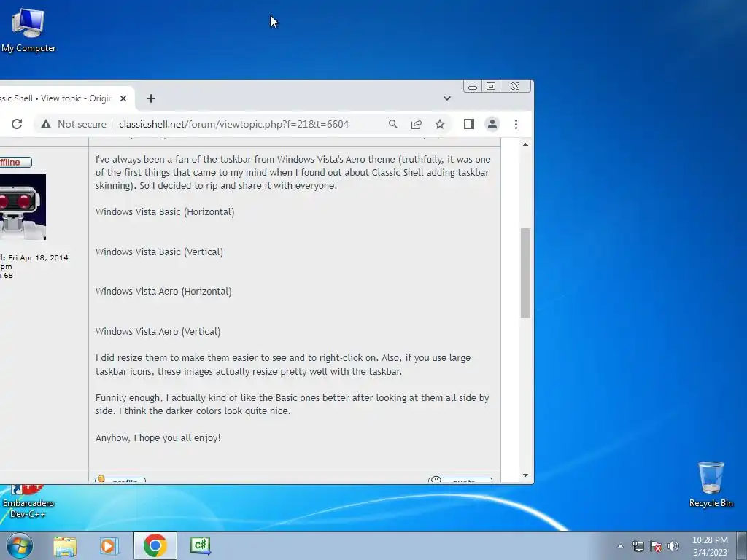The height and width of the screenshot is (560, 747).
Task: Minimize the Chrome window
Action: click(x=472, y=87)
